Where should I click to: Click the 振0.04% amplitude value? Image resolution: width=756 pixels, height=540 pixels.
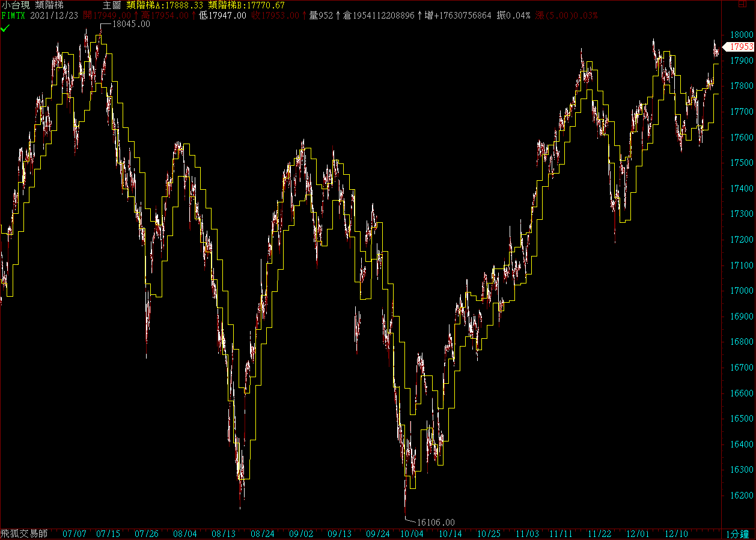pyautogui.click(x=514, y=15)
